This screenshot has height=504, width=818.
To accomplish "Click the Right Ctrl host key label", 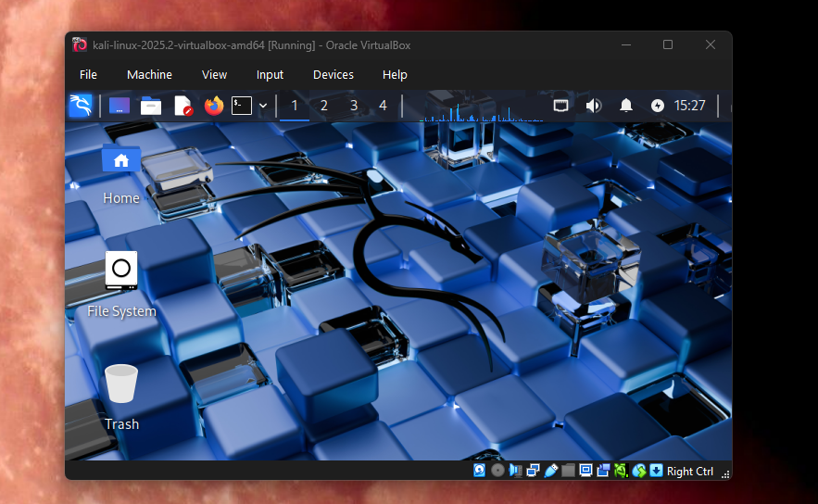I will click(689, 472).
